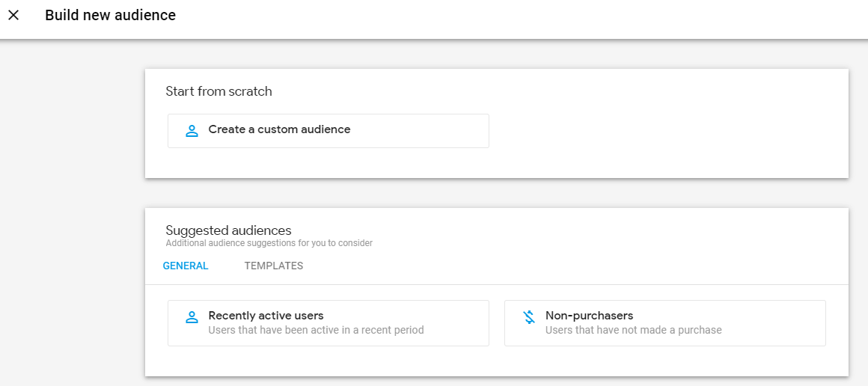
Task: Switch to the TEMPLATES tab
Action: click(273, 266)
